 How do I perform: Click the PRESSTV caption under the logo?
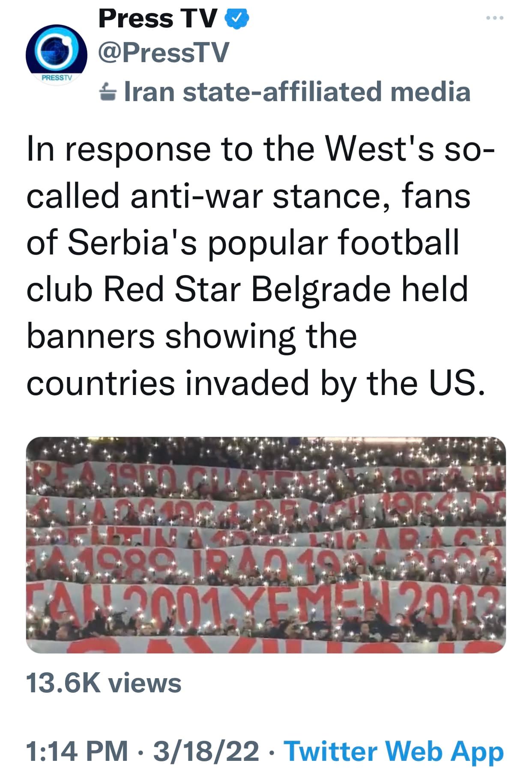point(57,78)
